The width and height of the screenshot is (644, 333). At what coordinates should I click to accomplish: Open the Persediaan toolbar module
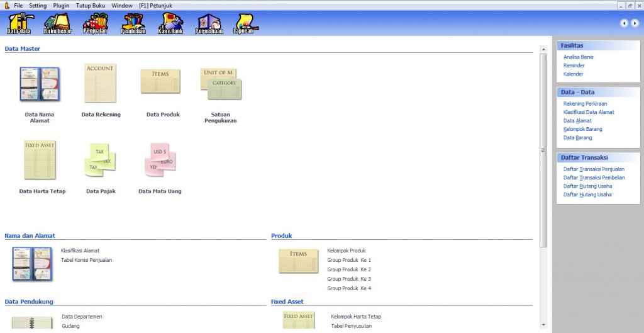point(209,23)
